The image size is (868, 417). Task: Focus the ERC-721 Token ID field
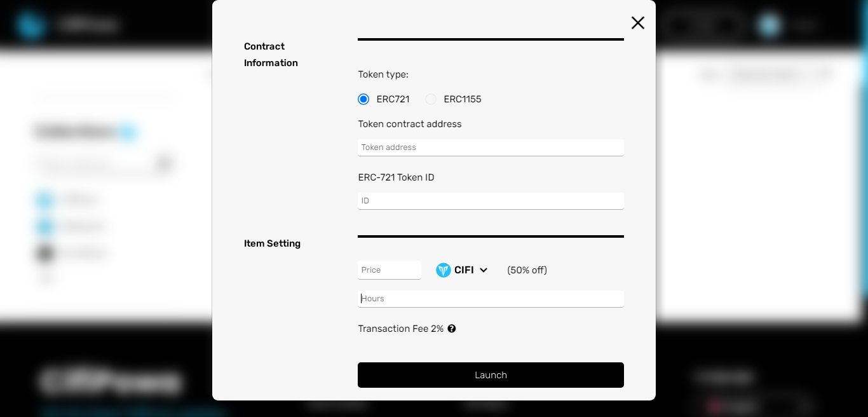pyautogui.click(x=491, y=201)
